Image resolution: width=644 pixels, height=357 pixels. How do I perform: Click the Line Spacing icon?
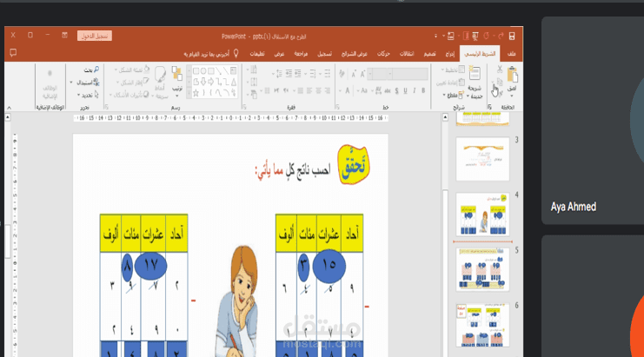[277, 74]
